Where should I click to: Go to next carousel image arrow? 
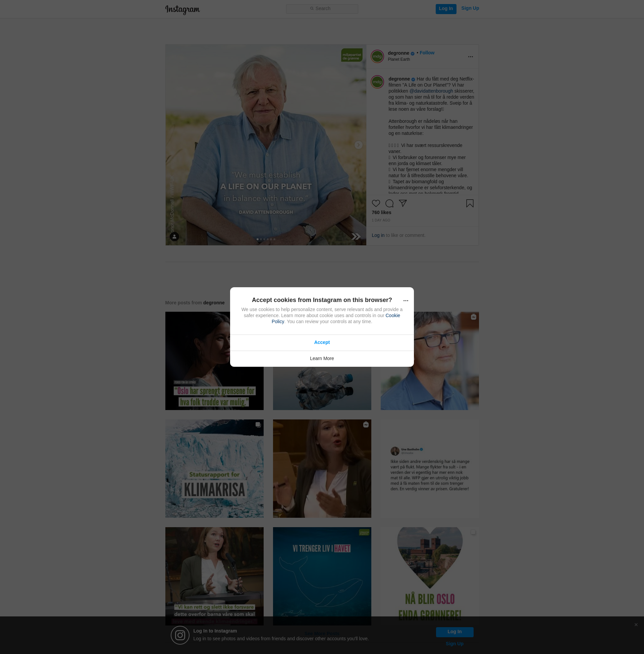(x=358, y=145)
